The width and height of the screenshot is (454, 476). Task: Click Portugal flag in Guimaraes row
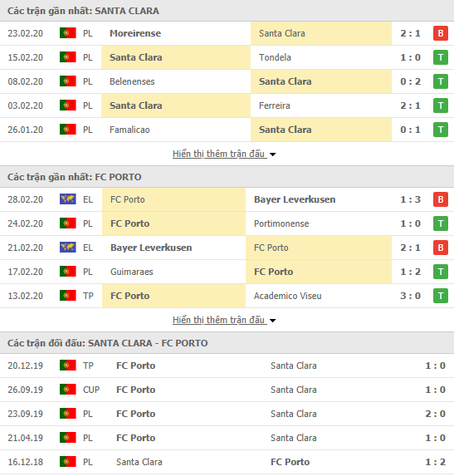click(x=67, y=272)
